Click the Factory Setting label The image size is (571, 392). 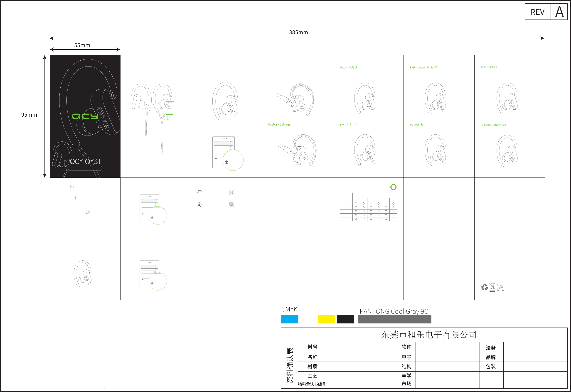(279, 124)
